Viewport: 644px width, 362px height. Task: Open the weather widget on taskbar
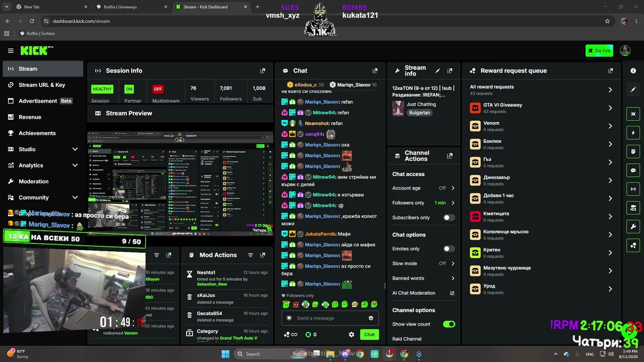point(18,354)
